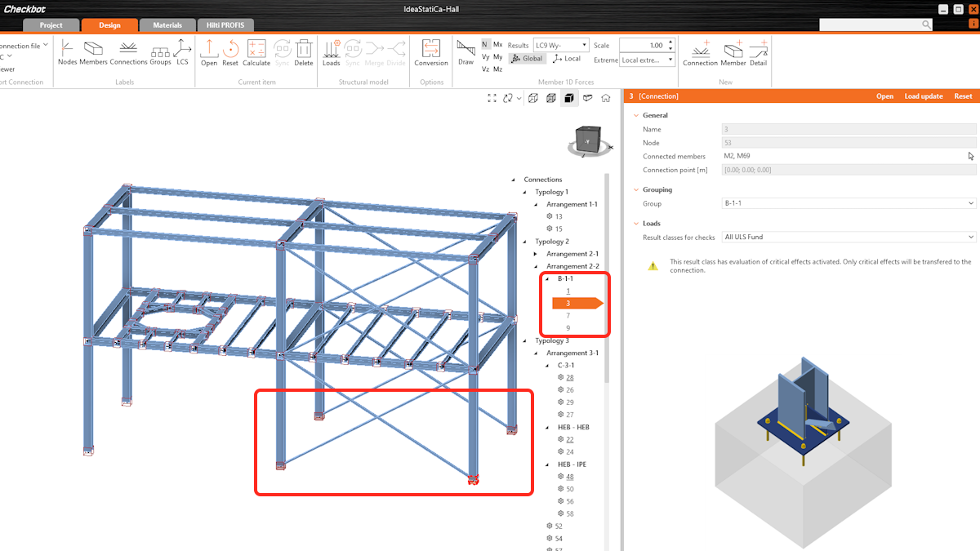
Task: Open the Results LC9 dropdown
Action: click(x=560, y=46)
